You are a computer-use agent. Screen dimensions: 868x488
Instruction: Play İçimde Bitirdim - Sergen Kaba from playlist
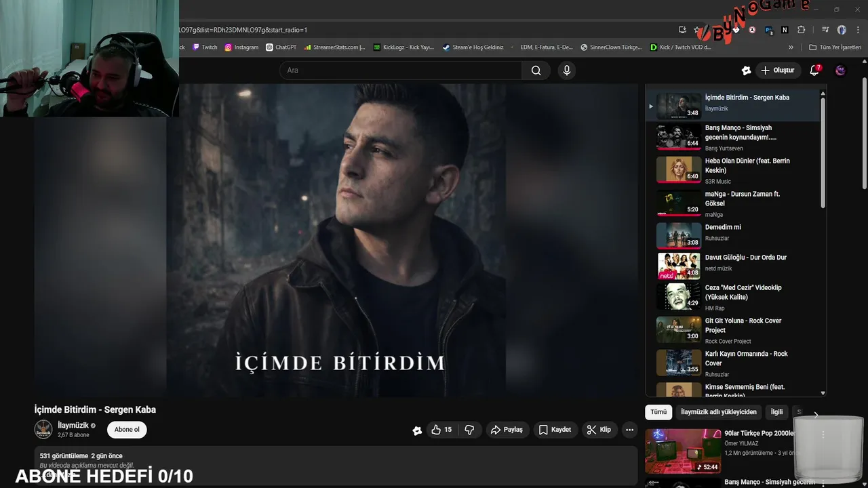tap(732, 105)
